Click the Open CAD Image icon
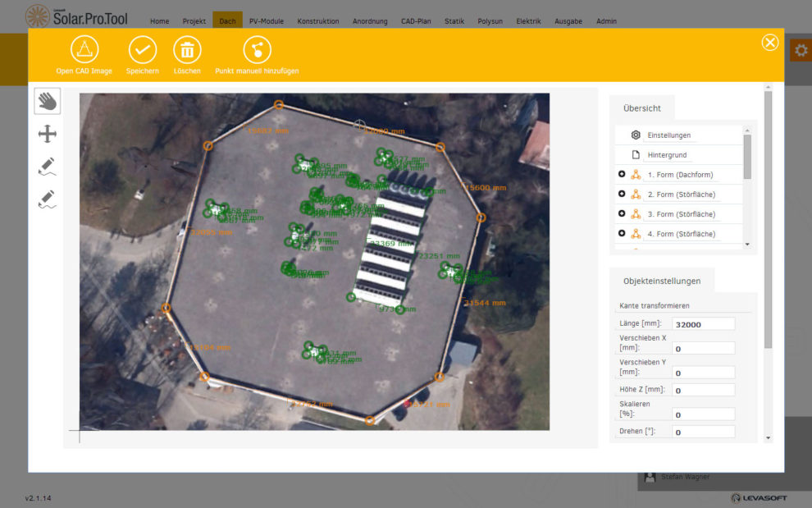The width and height of the screenshot is (812, 508). pos(84,50)
